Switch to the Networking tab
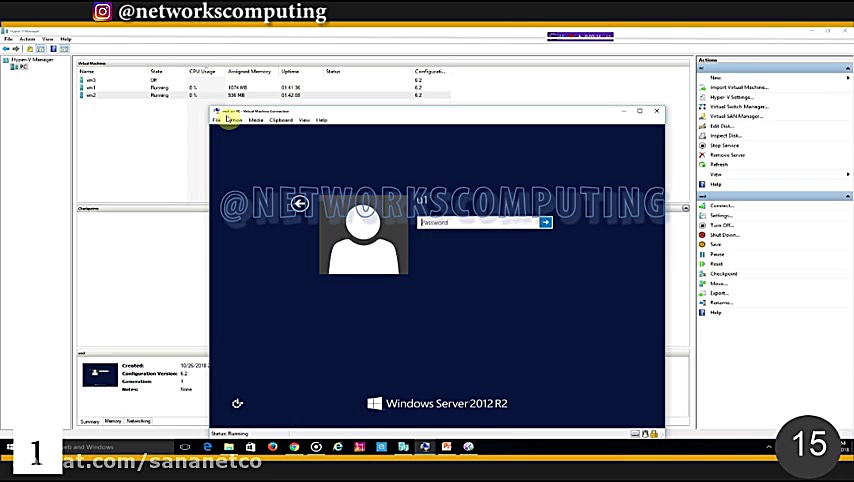The image size is (854, 482). 138,421
